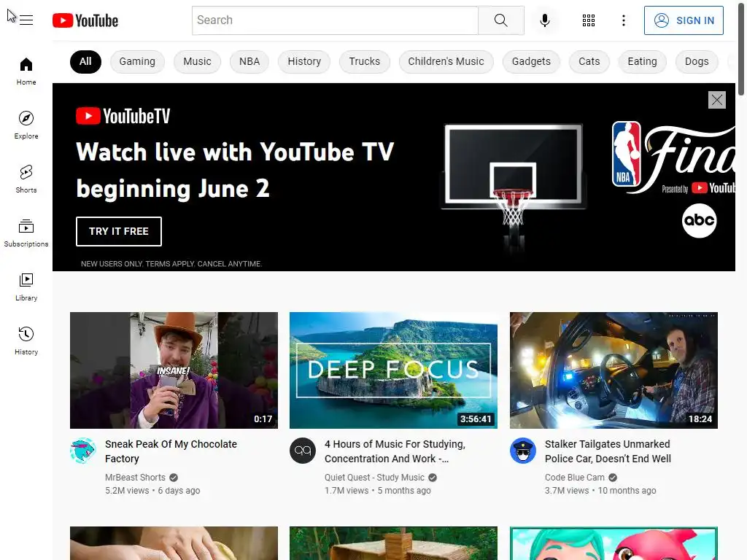
Task: Click Quiet Quest - Study Music channel name
Action: (x=374, y=478)
